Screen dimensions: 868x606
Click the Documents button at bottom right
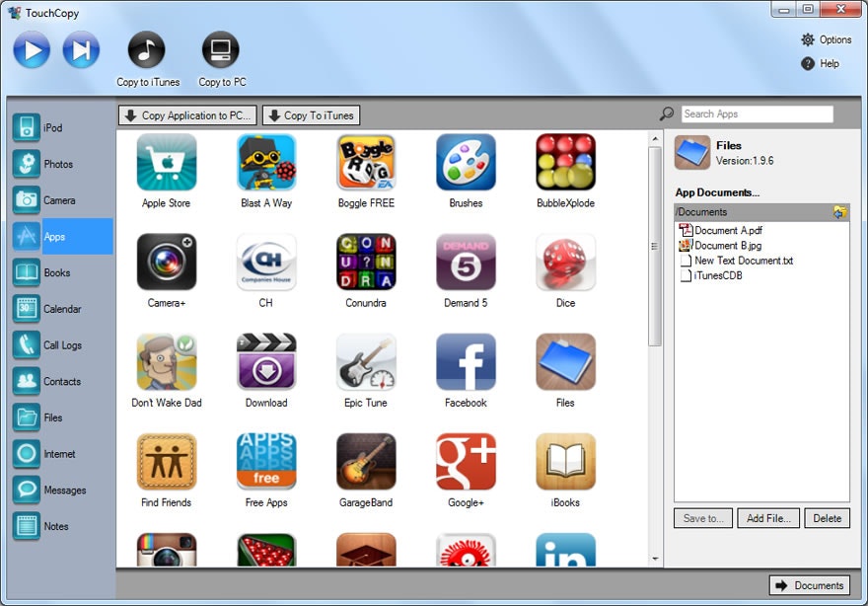(x=810, y=585)
